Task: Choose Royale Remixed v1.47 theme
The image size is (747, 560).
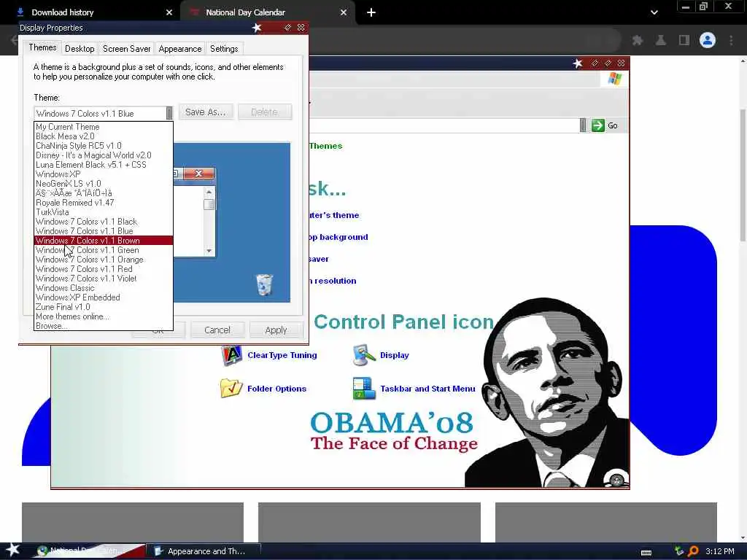Action: coord(104,203)
